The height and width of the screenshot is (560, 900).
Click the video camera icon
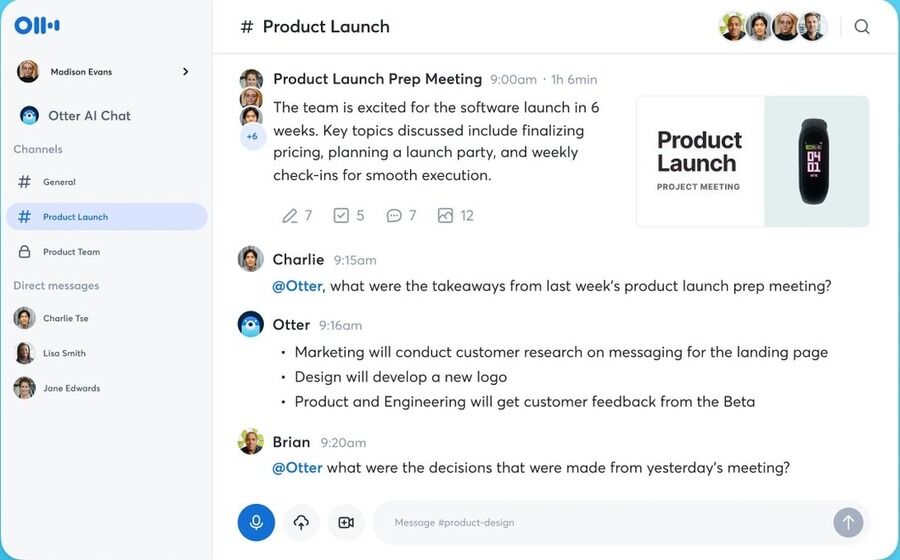click(x=346, y=522)
